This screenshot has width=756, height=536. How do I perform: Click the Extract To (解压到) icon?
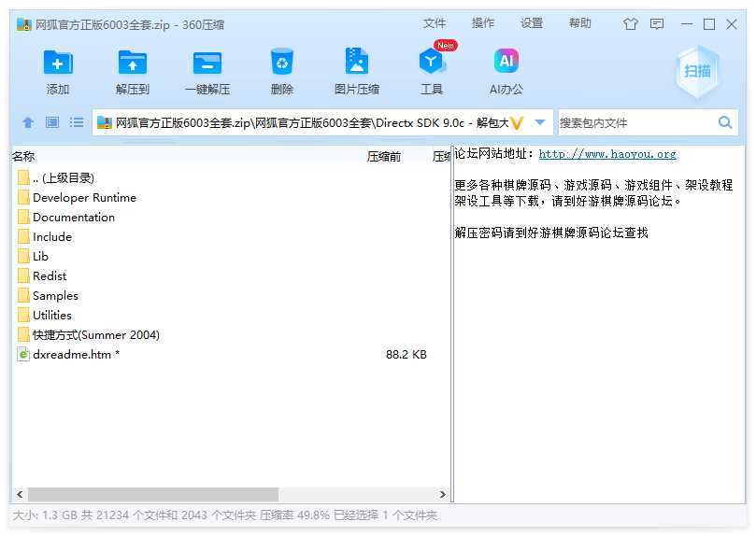[133, 63]
